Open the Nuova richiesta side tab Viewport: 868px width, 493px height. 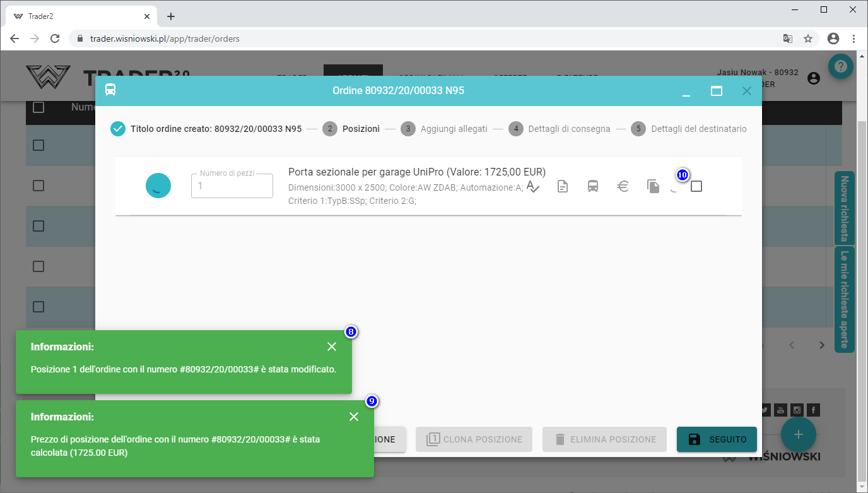click(845, 208)
